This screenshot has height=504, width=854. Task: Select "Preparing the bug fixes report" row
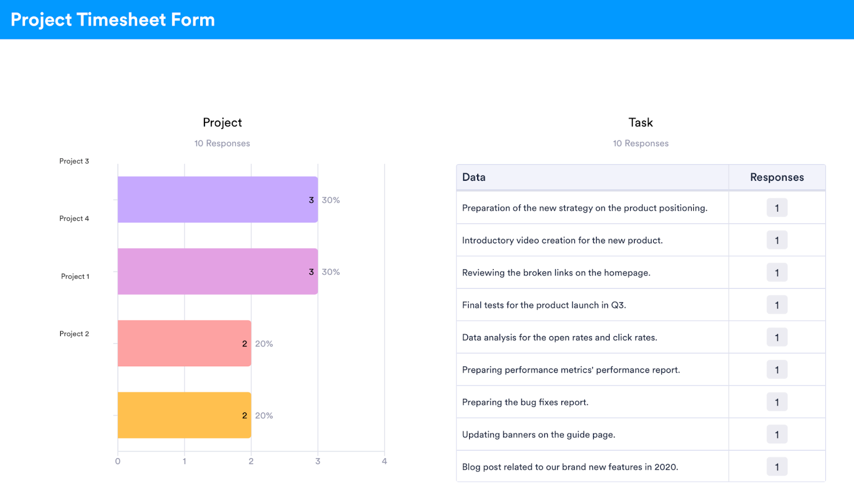coord(525,402)
